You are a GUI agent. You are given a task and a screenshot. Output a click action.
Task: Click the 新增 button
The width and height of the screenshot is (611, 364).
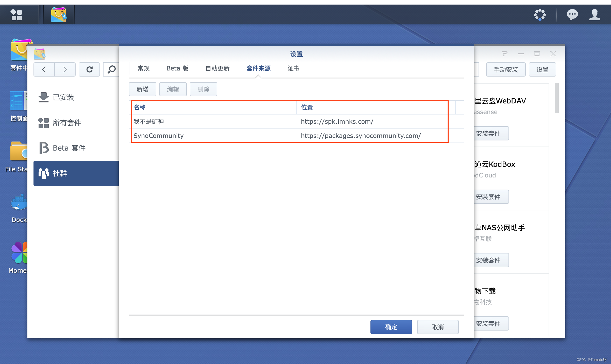tap(142, 89)
